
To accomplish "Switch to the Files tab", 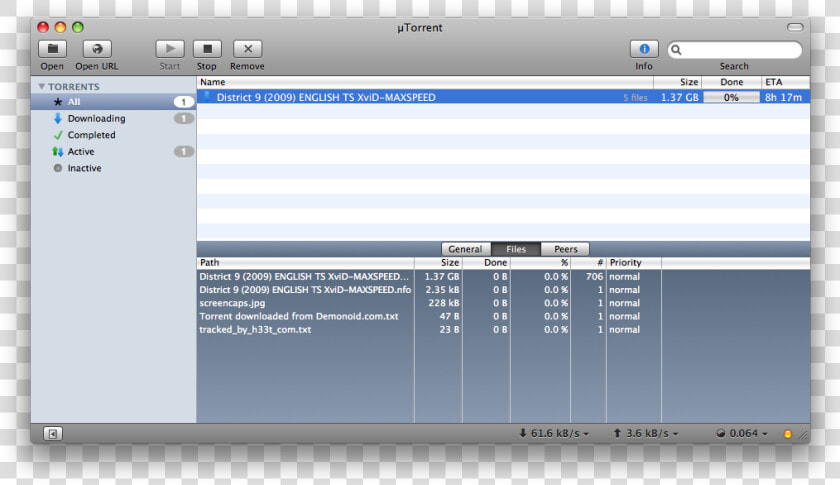I will (516, 249).
